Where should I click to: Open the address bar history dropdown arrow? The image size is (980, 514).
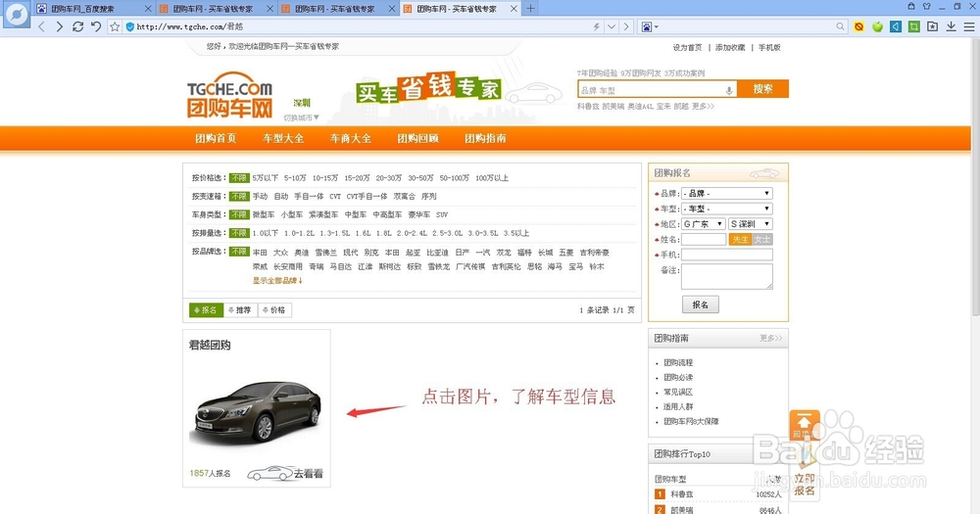(612, 26)
